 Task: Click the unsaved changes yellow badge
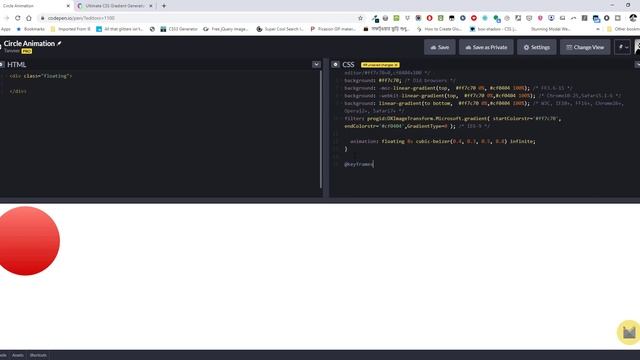click(x=380, y=65)
